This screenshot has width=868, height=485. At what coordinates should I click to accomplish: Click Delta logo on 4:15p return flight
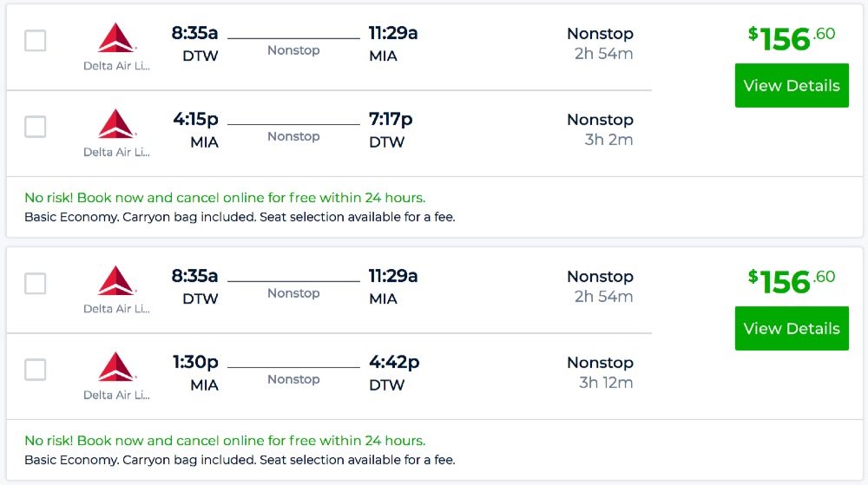coord(116,124)
